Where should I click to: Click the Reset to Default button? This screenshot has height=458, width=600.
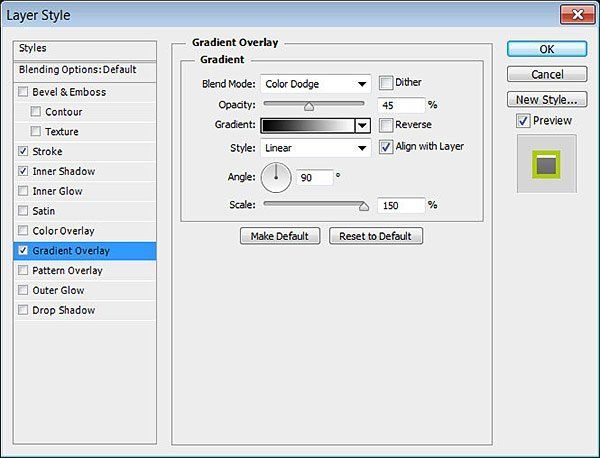click(376, 236)
